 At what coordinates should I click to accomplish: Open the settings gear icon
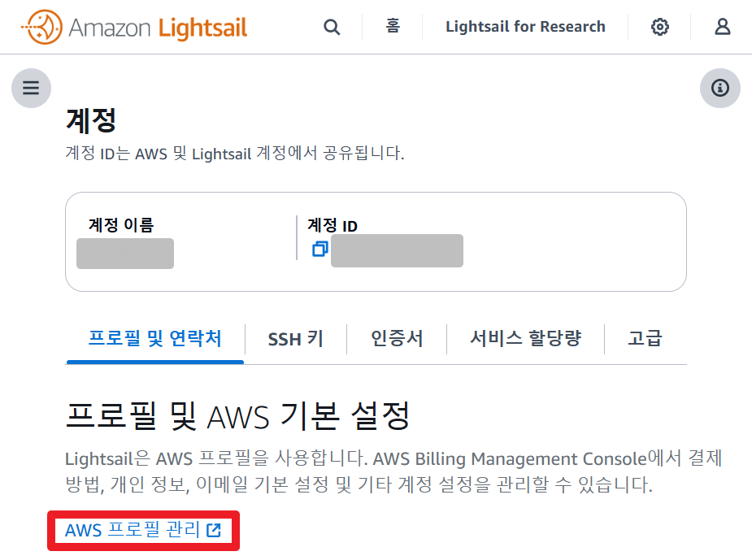coord(660,27)
